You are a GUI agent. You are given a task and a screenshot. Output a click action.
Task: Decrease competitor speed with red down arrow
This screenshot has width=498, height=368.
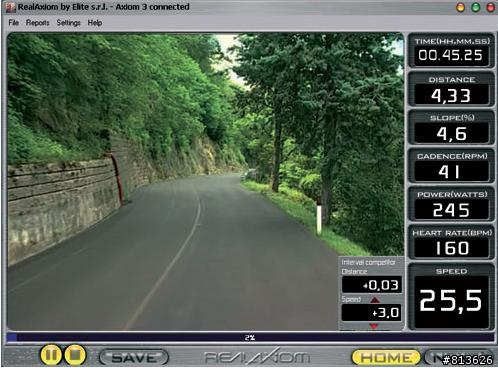[374, 326]
